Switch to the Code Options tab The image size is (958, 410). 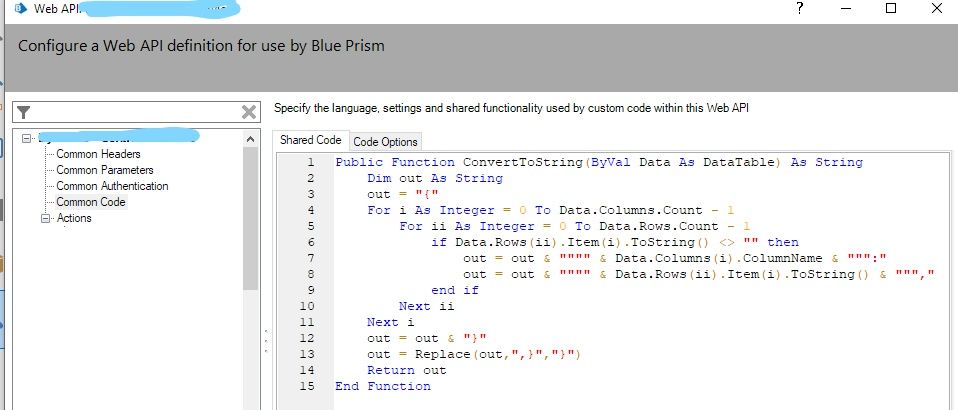(x=386, y=142)
